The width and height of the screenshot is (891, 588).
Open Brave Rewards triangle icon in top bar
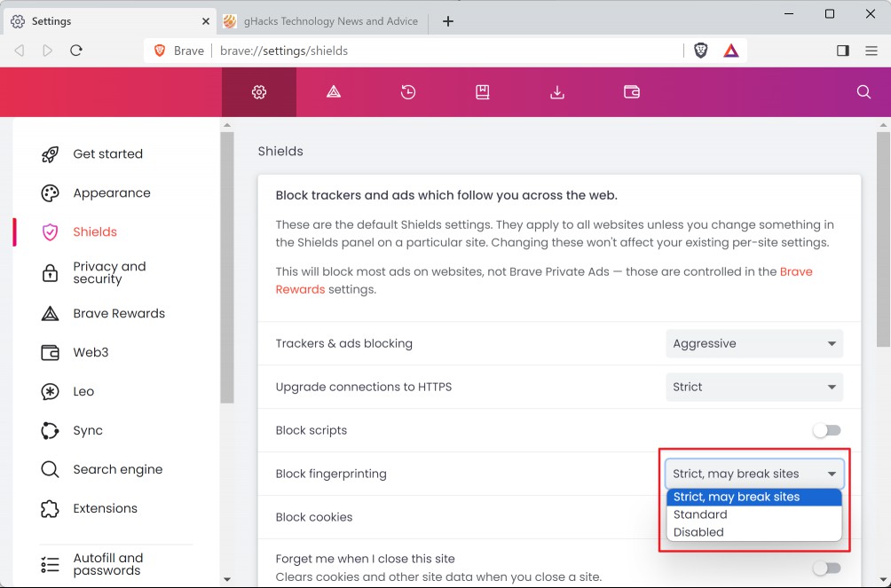(334, 92)
